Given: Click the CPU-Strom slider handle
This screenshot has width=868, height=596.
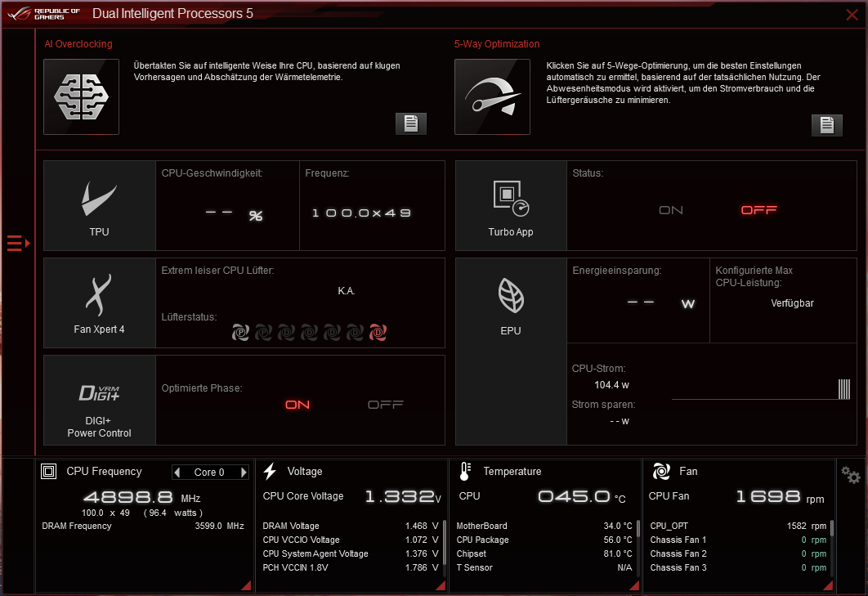Looking at the screenshot, I should [x=843, y=389].
